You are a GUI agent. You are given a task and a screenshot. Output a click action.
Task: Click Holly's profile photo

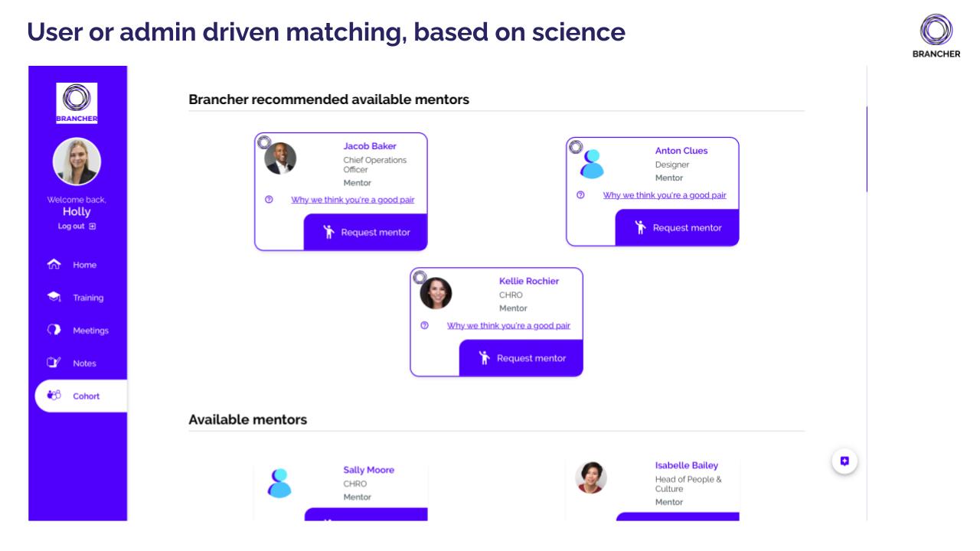77,161
